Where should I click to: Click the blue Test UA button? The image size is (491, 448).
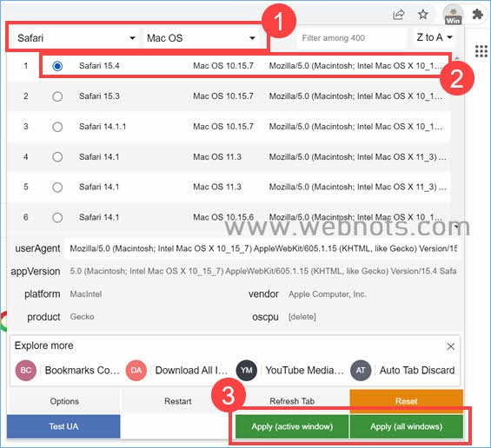[63, 426]
